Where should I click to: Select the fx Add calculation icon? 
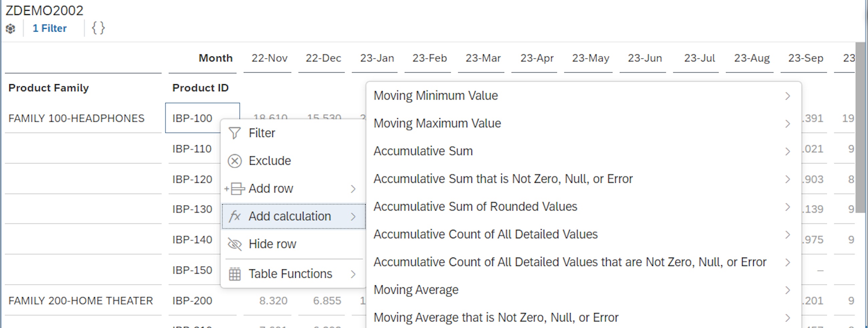[235, 216]
